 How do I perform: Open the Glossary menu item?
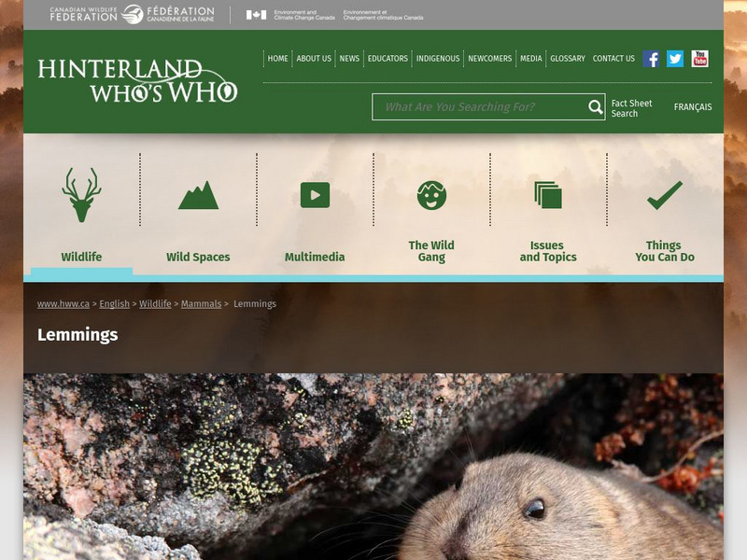(x=568, y=59)
